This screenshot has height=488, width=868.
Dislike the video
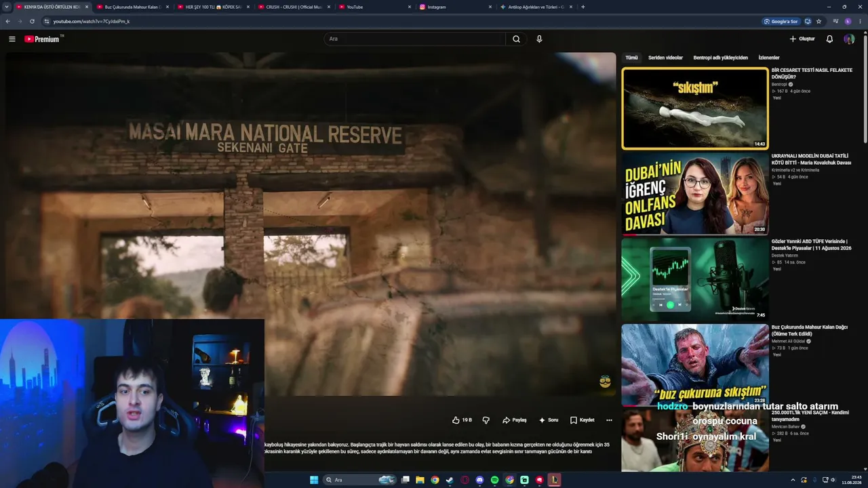point(486,420)
